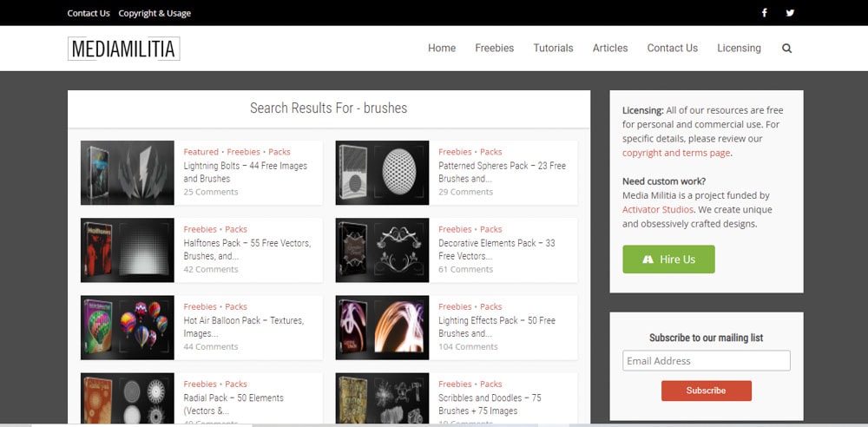The height and width of the screenshot is (427, 868).
Task: Open the Licensing navigation menu item
Action: [739, 49]
